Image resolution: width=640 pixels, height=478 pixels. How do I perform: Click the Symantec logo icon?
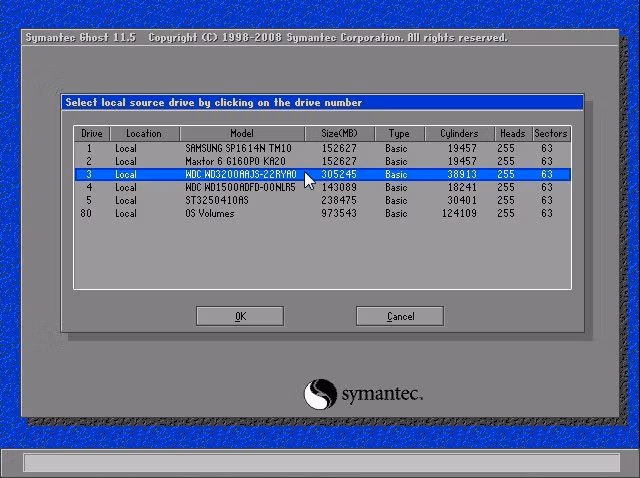(x=320, y=394)
